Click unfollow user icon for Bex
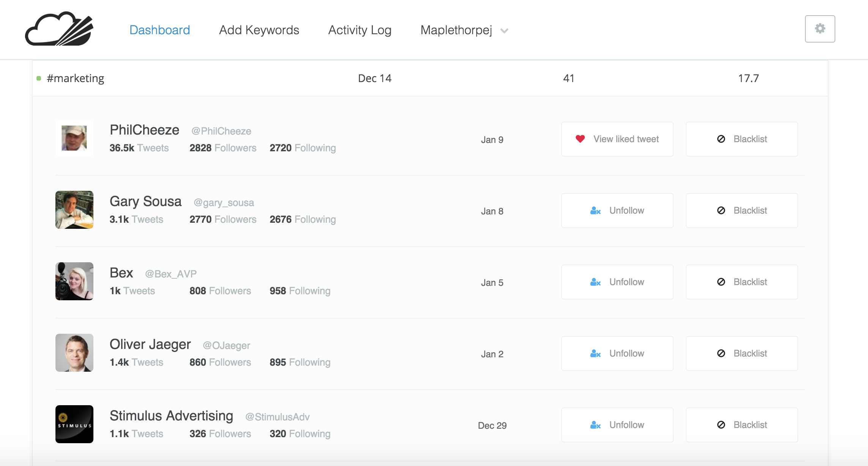The height and width of the screenshot is (466, 868). pos(595,282)
